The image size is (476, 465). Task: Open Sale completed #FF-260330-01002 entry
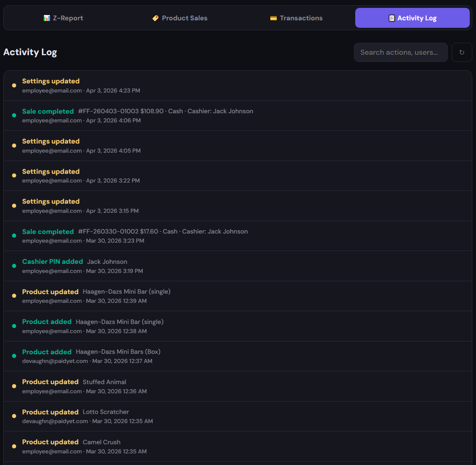238,236
